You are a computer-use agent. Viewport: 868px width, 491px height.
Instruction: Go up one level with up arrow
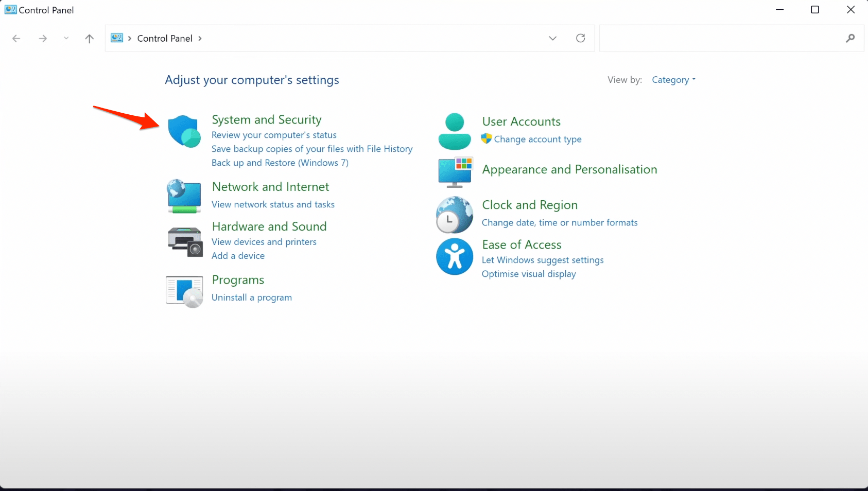point(89,39)
